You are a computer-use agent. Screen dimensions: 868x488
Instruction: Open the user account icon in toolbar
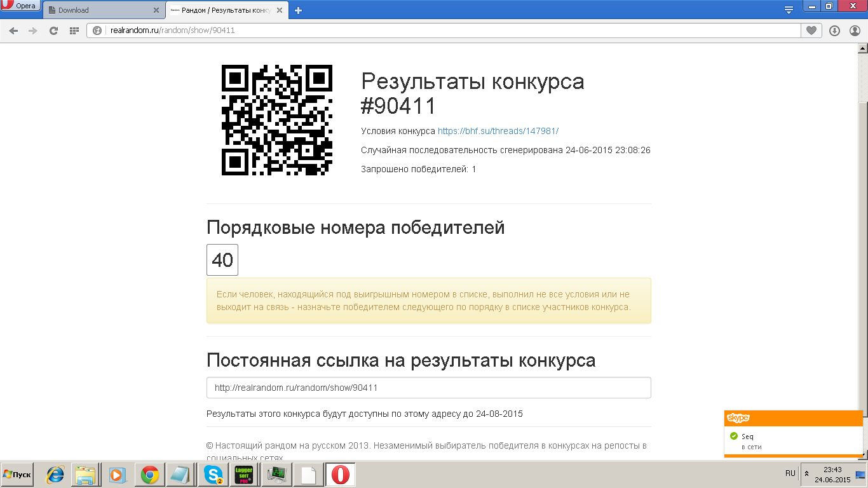click(x=855, y=30)
